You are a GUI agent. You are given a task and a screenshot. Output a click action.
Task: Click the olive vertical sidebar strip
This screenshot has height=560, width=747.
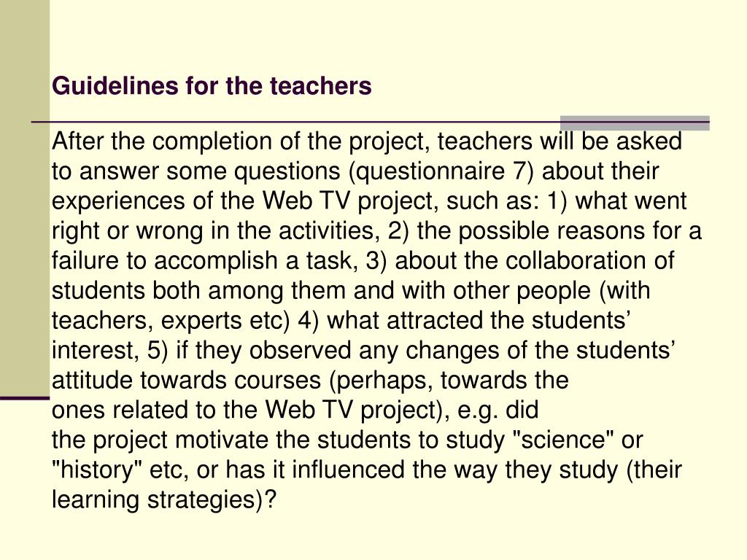point(25,198)
